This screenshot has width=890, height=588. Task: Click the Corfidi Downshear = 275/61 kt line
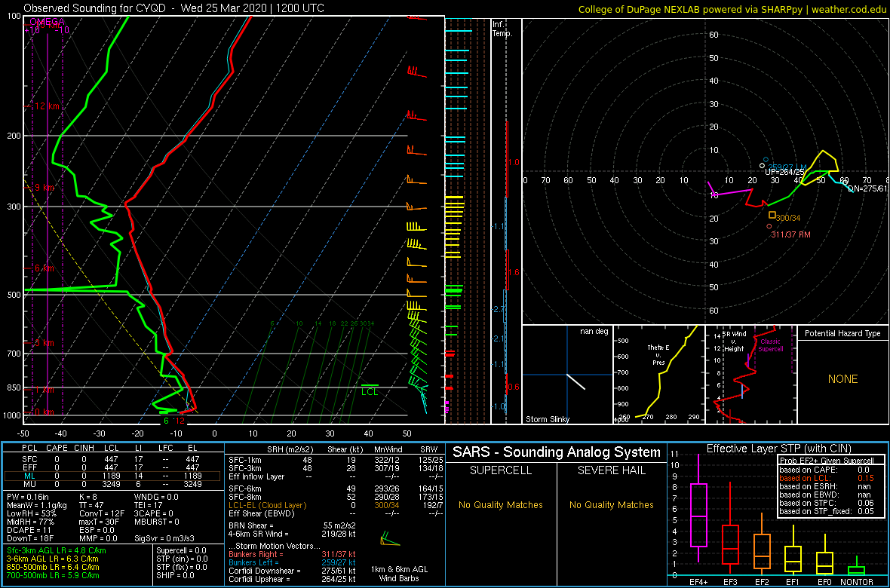coord(292,571)
